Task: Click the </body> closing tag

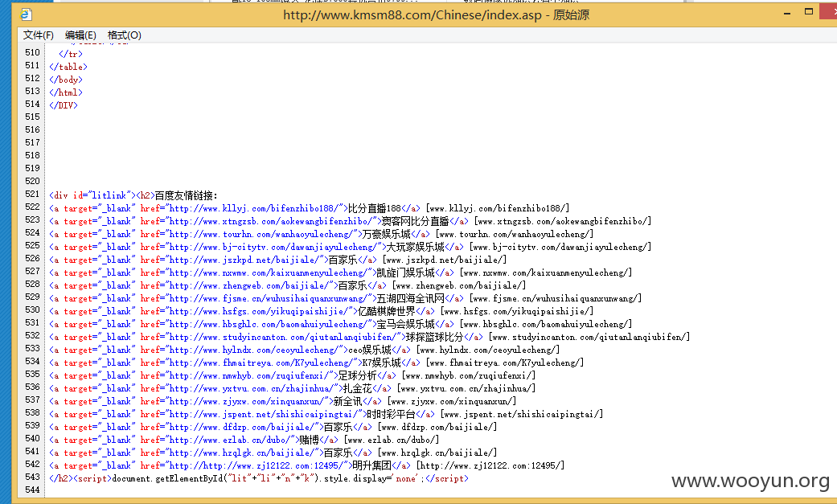Action: tap(66, 80)
